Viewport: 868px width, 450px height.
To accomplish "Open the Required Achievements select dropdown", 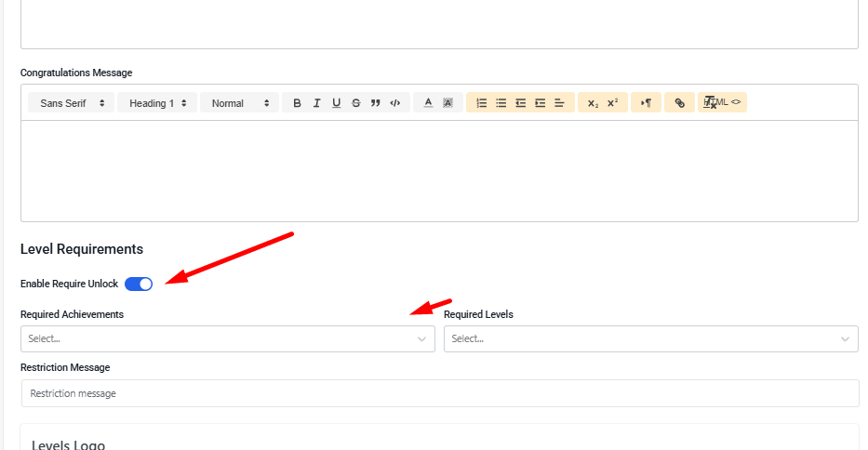I will (228, 338).
